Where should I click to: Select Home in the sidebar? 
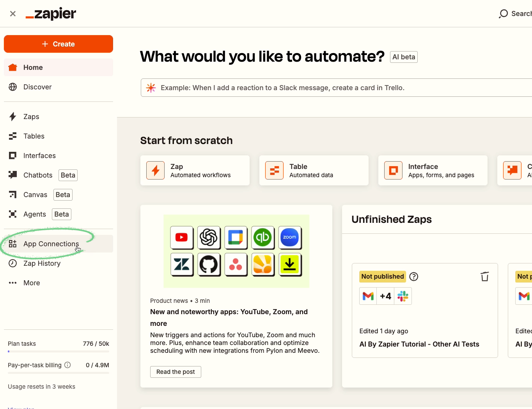click(59, 68)
